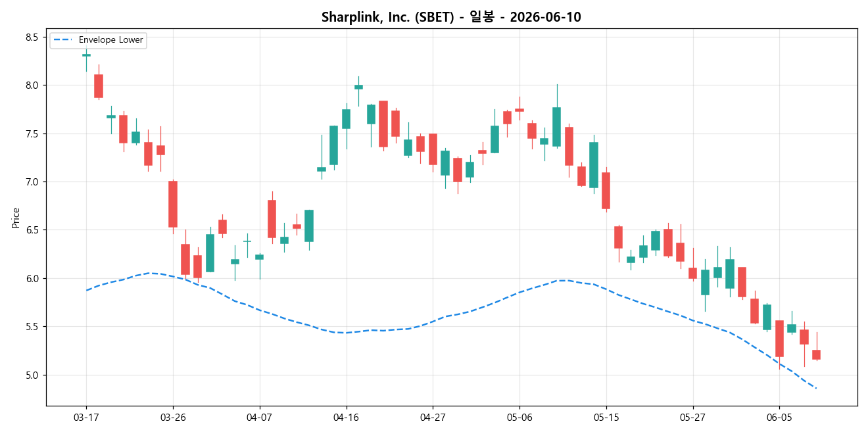Select the large red candle at 03-26
Screen dimensions: 868x434
coord(173,204)
